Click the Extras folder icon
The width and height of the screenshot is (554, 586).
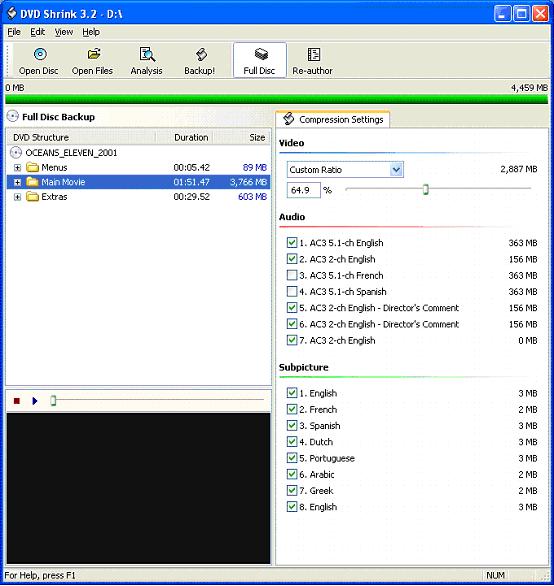(33, 197)
